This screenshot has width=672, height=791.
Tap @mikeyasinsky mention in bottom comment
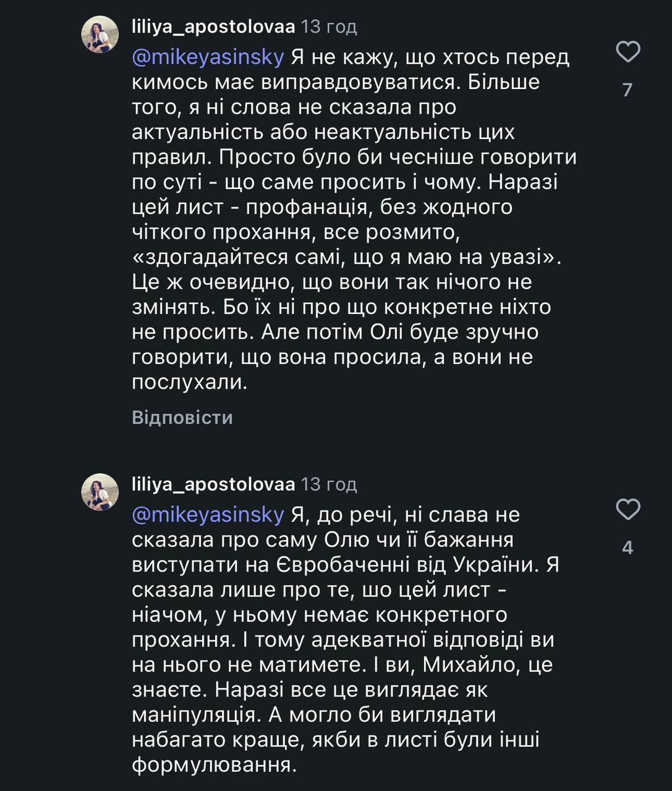point(208,515)
